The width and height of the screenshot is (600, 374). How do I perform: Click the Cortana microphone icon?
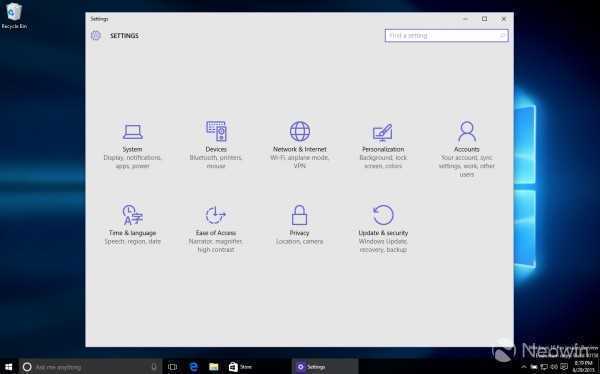pos(154,367)
